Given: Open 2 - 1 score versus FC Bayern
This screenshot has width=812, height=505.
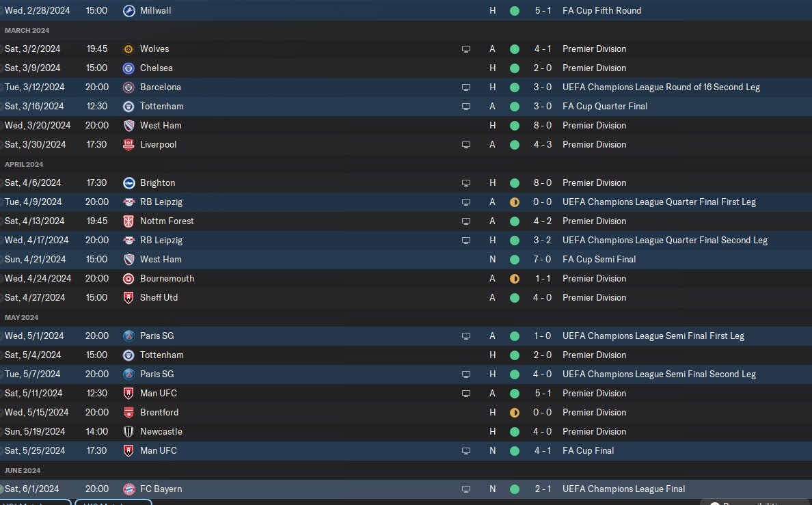Looking at the screenshot, I should pyautogui.click(x=543, y=489).
